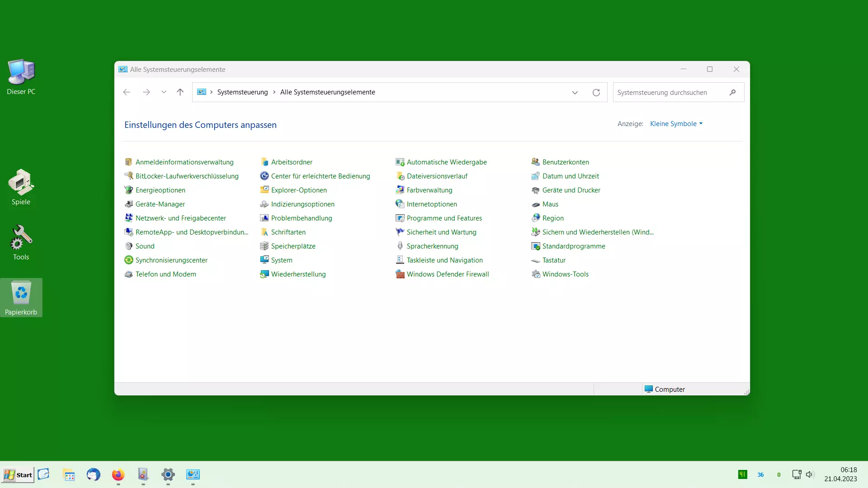This screenshot has width=868, height=488.
Task: Open Standardprogramme link
Action: point(573,246)
